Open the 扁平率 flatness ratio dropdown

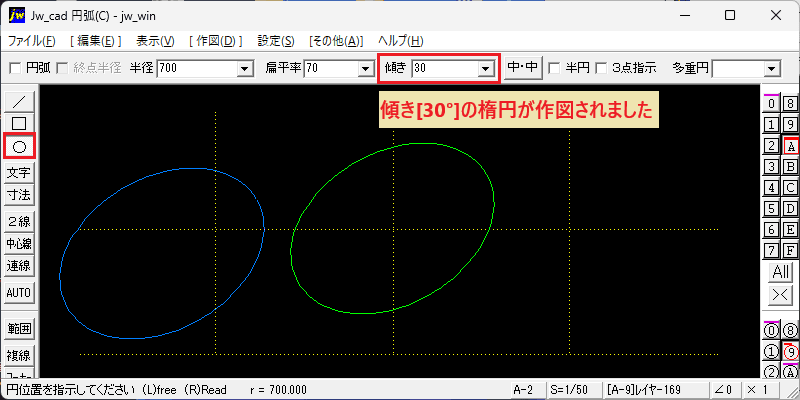365,68
